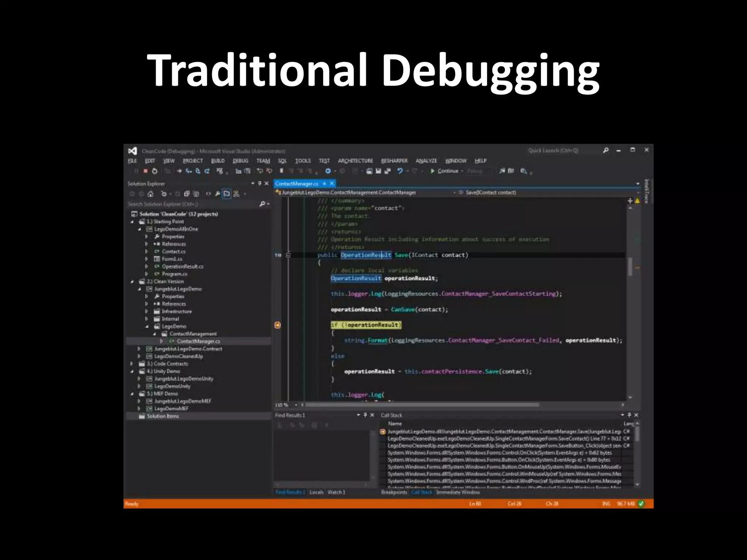The width and height of the screenshot is (747, 560).
Task: Switch to the Immediate Window tab
Action: [458, 492]
